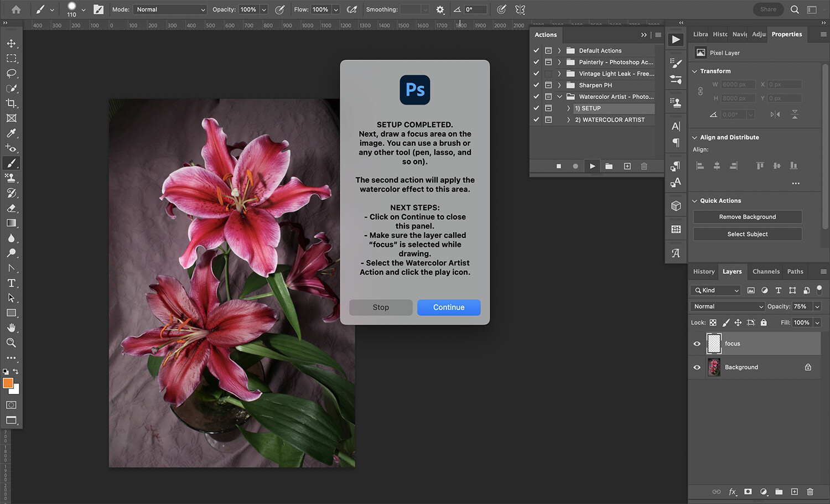Hide the Background layer

[697, 367]
